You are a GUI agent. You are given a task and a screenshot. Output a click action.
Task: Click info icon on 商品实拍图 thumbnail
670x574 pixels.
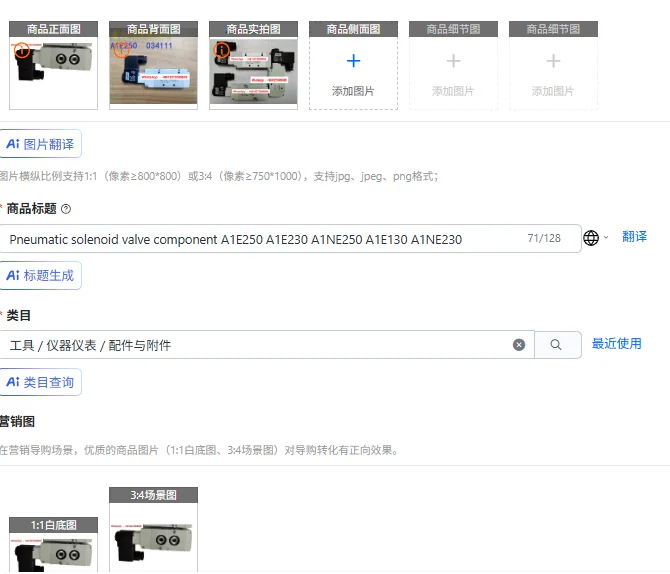tap(221, 50)
